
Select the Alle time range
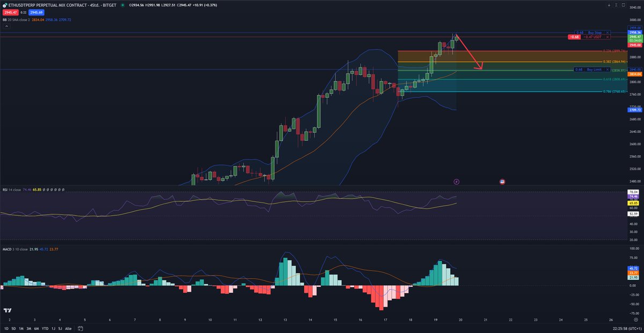tap(68, 328)
